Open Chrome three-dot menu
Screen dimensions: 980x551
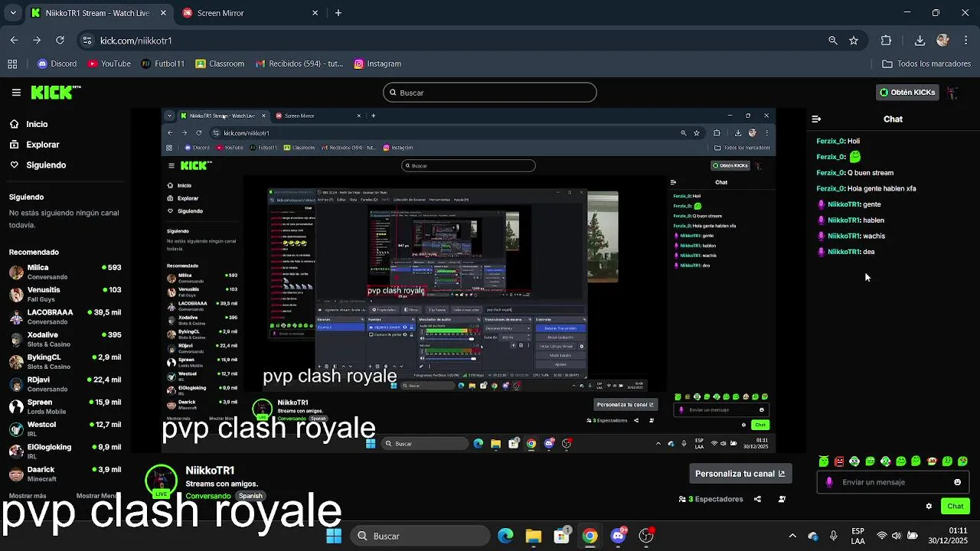(965, 41)
